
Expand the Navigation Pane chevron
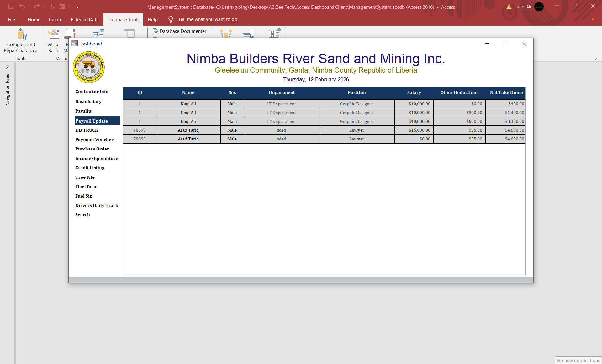point(8,67)
